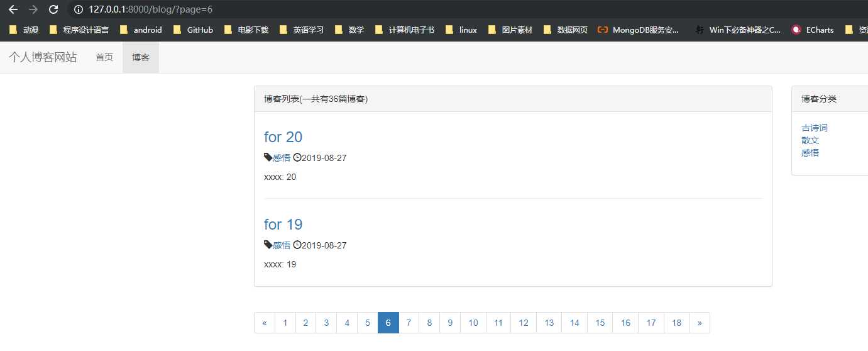
Task: Open the GitHub bookmark folder
Action: pos(193,30)
